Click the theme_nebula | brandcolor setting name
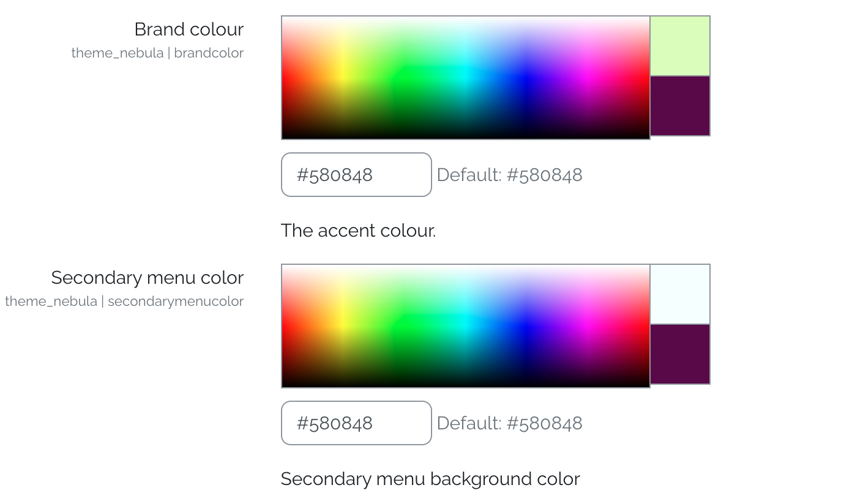 tap(157, 53)
